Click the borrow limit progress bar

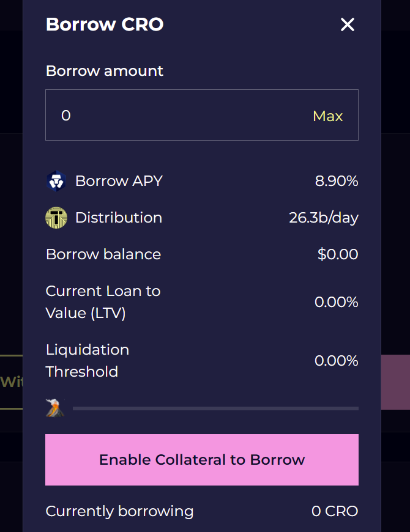215,408
